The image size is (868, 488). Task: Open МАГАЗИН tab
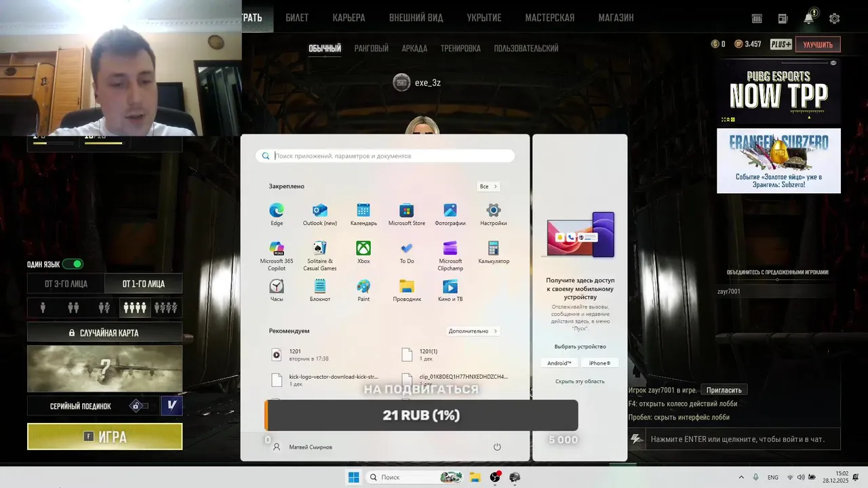616,18
